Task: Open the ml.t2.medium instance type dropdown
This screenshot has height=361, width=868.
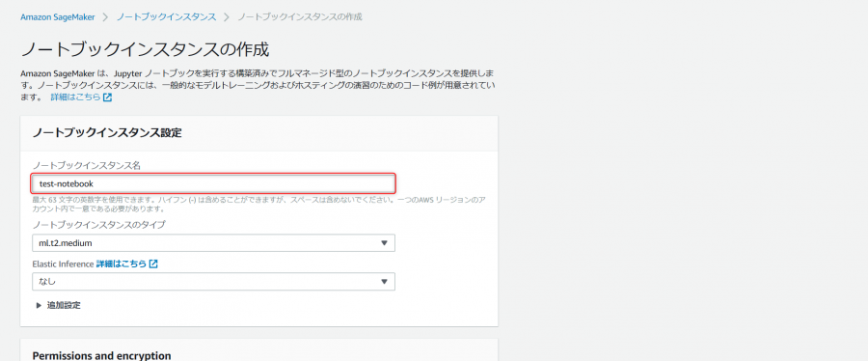Action: pyautogui.click(x=214, y=243)
